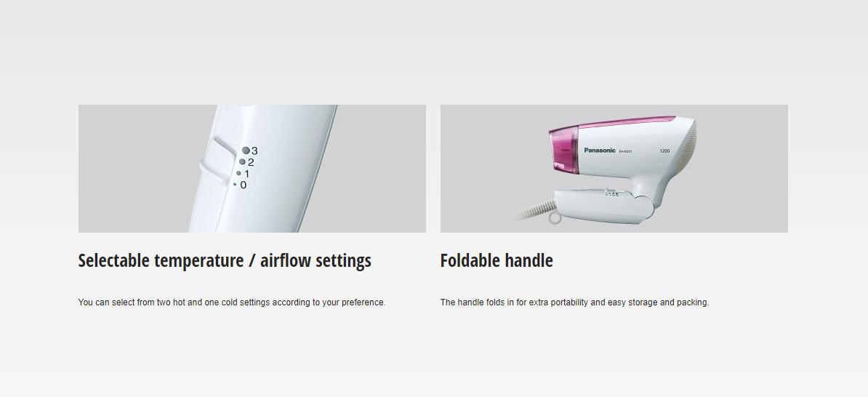Click the setting 3 dot on the dryer switch
This screenshot has height=397, width=868.
246,151
